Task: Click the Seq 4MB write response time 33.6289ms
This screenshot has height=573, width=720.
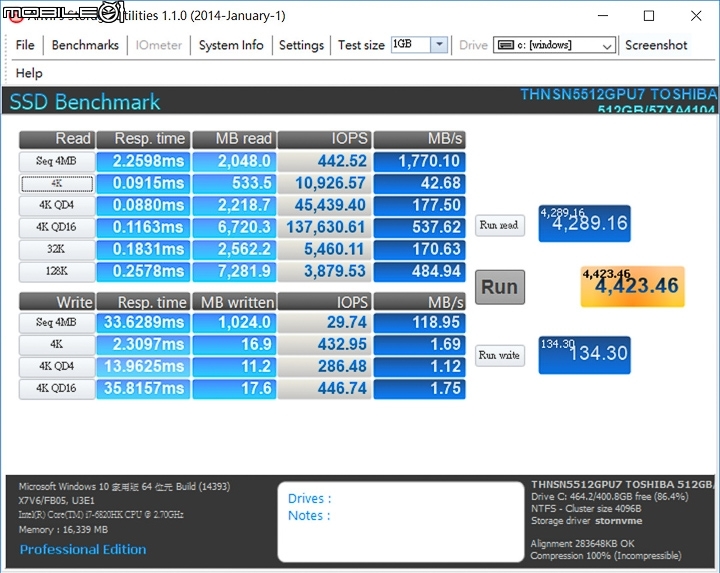Action: click(x=143, y=322)
